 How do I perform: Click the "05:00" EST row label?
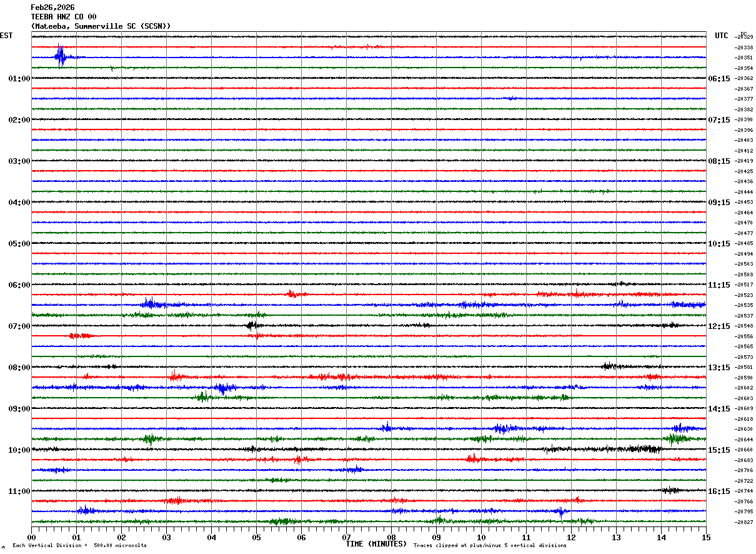pyautogui.click(x=19, y=244)
